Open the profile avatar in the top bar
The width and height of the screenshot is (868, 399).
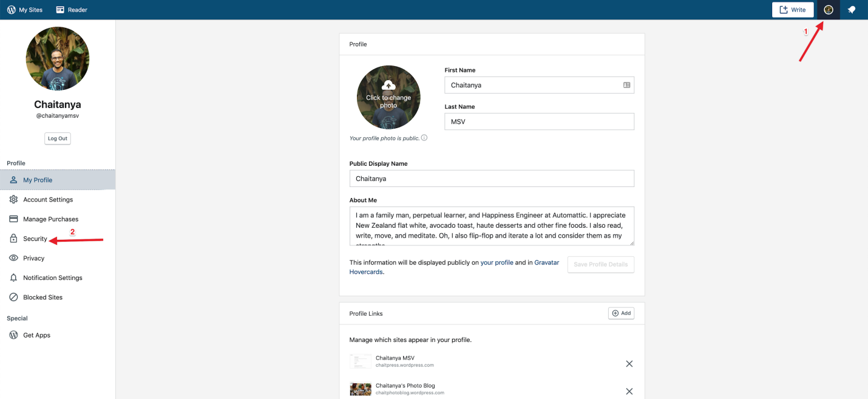click(829, 10)
